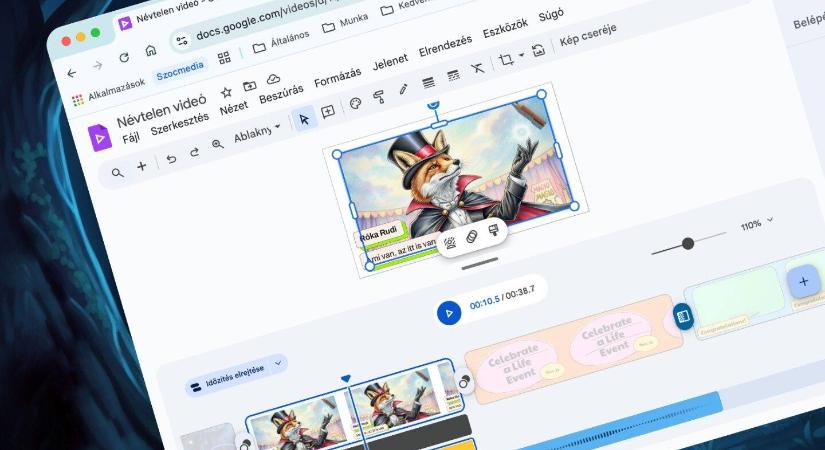The width and height of the screenshot is (825, 450).
Task: Open the border dash style icon
Action: pyautogui.click(x=453, y=75)
